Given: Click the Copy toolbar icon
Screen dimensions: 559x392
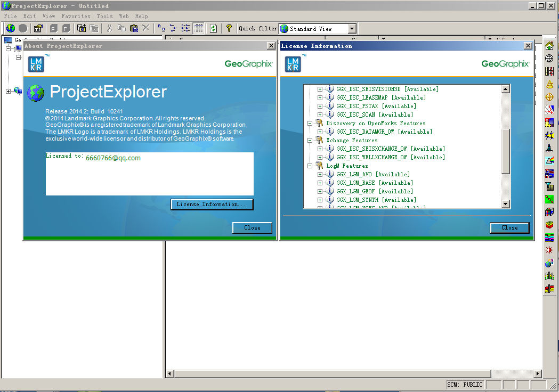Looking at the screenshot, I should pyautogui.click(x=121, y=28).
